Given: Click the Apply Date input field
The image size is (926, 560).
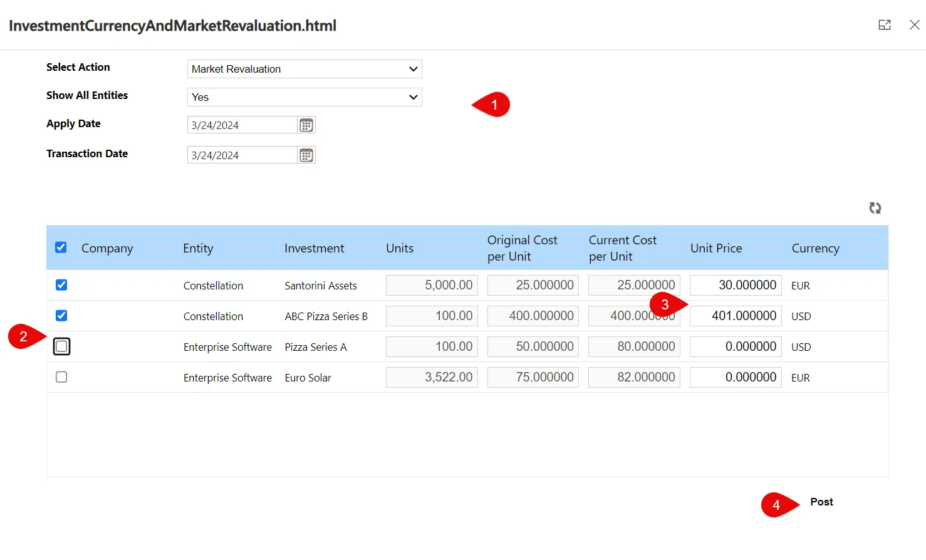Looking at the screenshot, I should (x=242, y=125).
